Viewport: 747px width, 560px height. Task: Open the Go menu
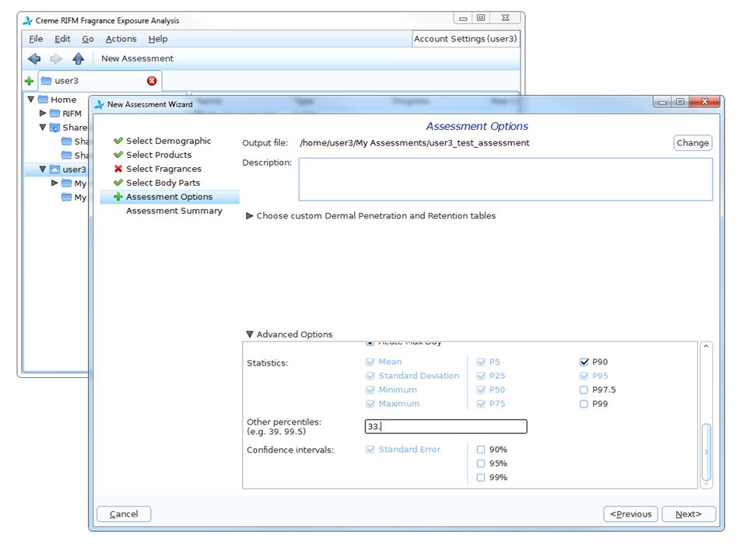pyautogui.click(x=88, y=39)
